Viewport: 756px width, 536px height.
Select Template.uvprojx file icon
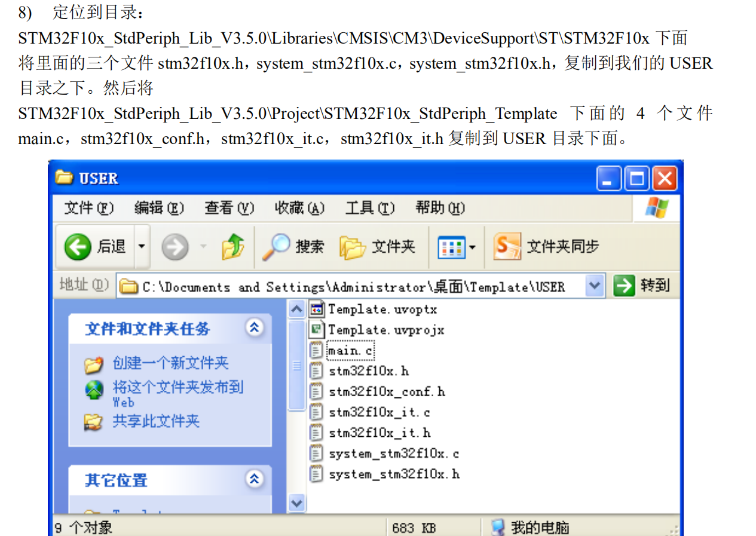316,329
